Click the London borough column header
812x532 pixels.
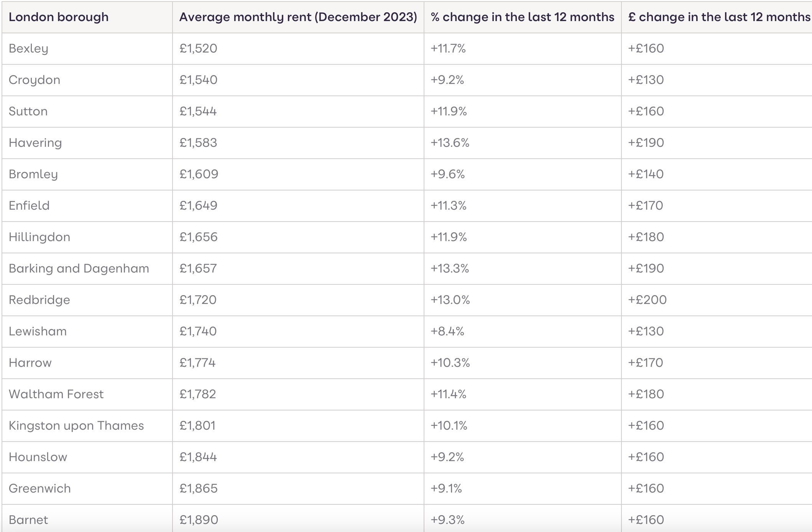coord(59,17)
